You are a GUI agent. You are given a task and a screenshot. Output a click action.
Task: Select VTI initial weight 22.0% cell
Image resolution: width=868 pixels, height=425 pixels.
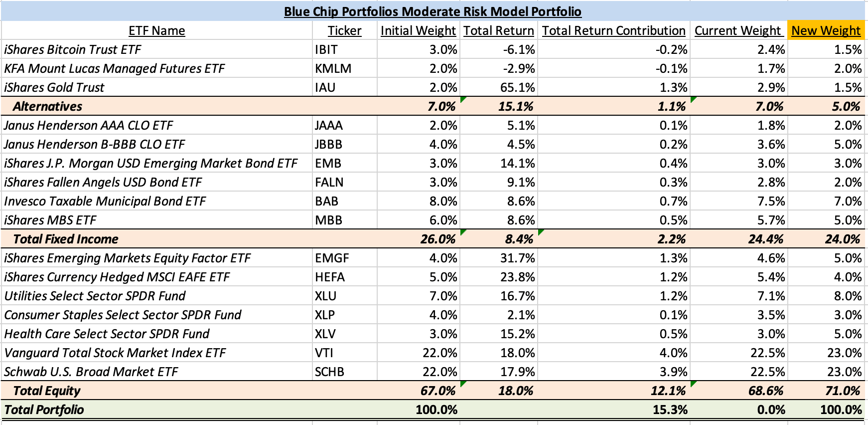418,353
